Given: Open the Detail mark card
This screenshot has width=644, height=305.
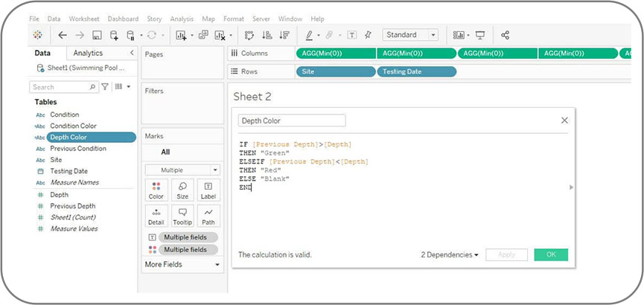Looking at the screenshot, I should tap(156, 216).
